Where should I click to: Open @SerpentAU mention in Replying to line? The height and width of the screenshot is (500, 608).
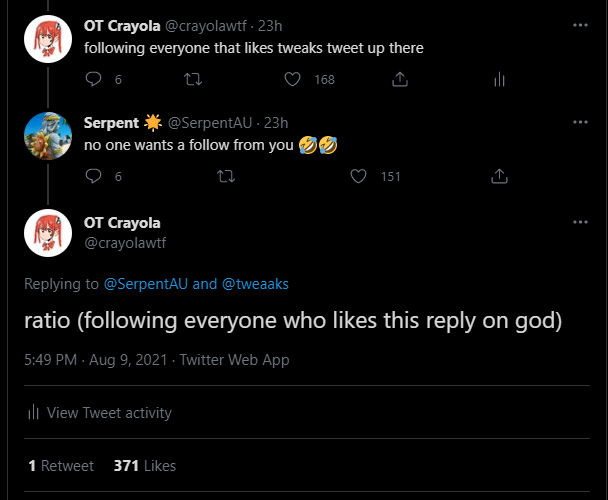[146, 284]
